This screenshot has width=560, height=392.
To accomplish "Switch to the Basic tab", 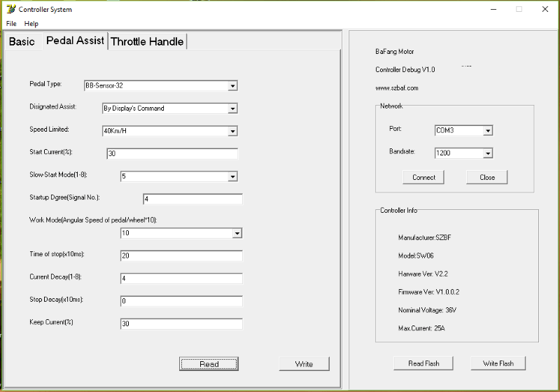I will tap(22, 41).
